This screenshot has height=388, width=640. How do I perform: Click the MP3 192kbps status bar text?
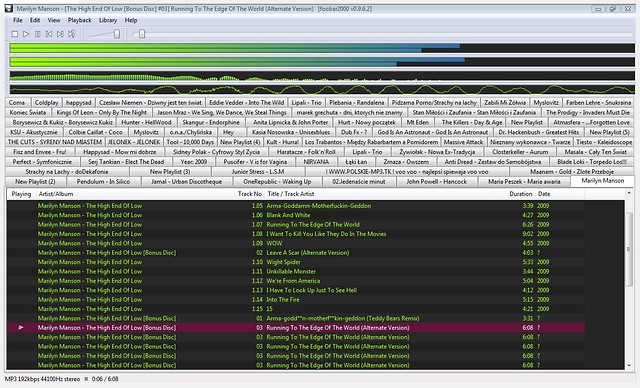[x=42, y=379]
